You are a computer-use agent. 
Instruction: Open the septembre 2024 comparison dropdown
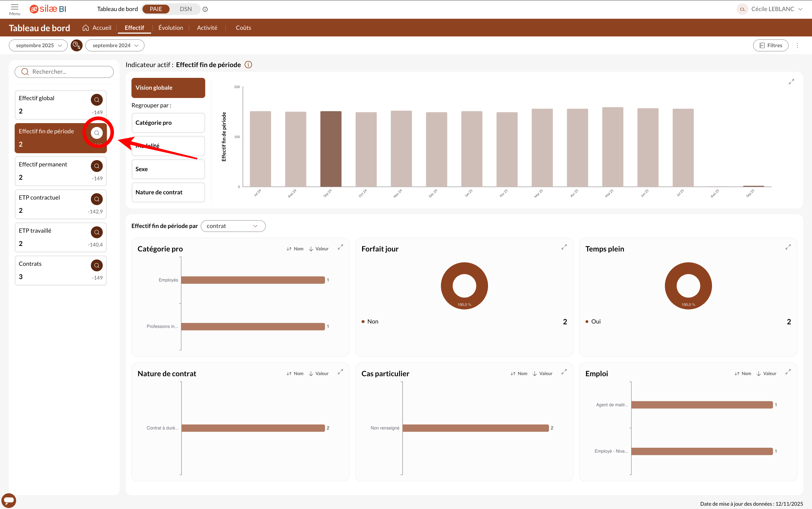115,46
